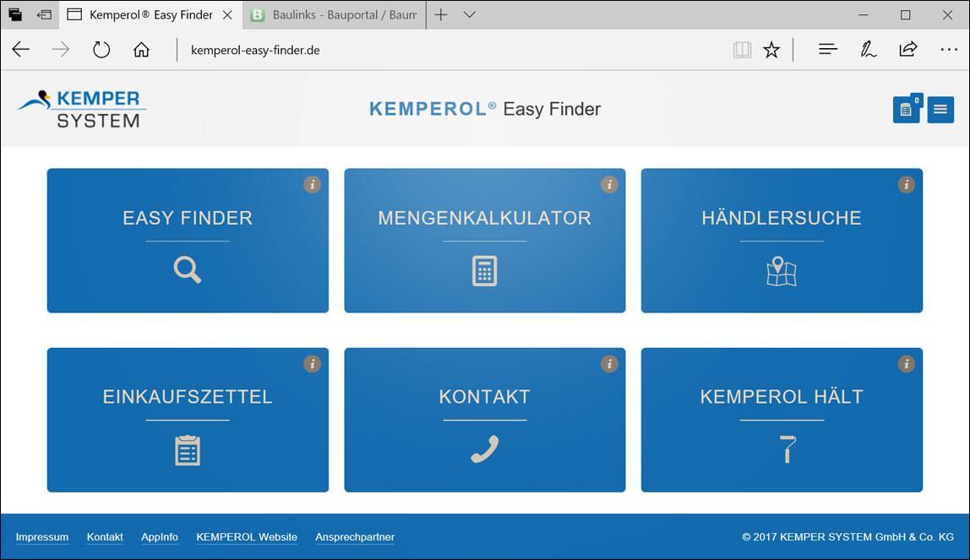Screen dimensions: 970x560
Task: Toggle reading view icon
Action: 742,50
